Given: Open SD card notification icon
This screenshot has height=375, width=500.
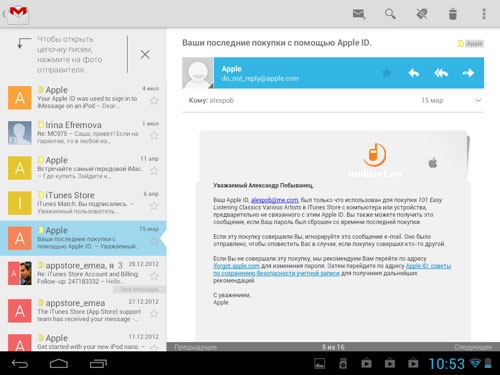Looking at the screenshot, I should click(343, 364).
